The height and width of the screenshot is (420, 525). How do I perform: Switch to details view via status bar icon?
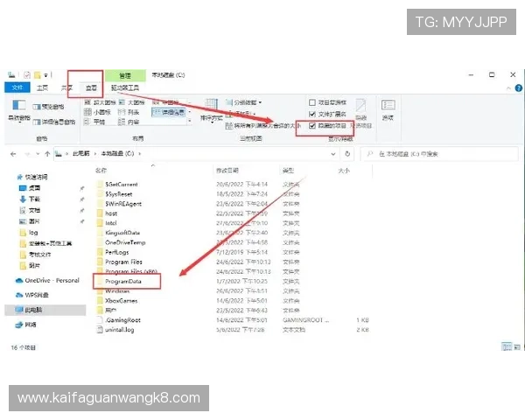[x=507, y=346]
